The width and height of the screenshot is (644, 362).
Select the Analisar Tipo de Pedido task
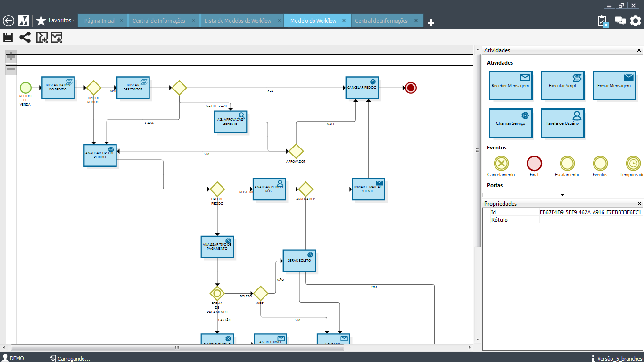(x=100, y=156)
